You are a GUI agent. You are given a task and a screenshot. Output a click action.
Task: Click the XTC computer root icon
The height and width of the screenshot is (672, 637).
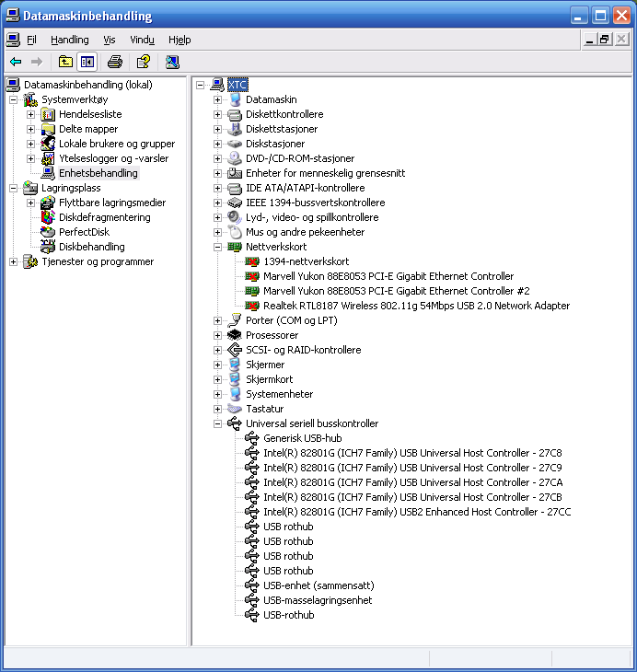coord(217,85)
